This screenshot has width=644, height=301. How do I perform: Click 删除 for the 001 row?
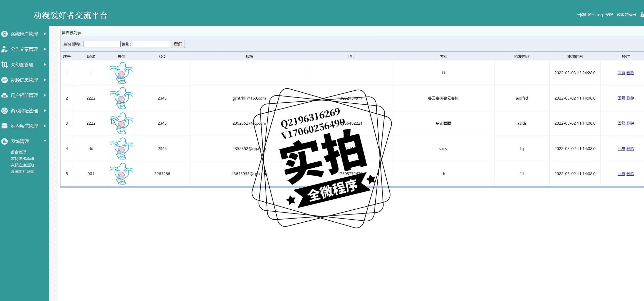point(630,174)
